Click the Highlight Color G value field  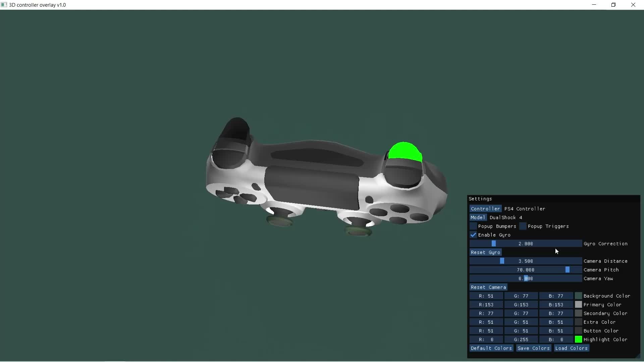(x=521, y=340)
